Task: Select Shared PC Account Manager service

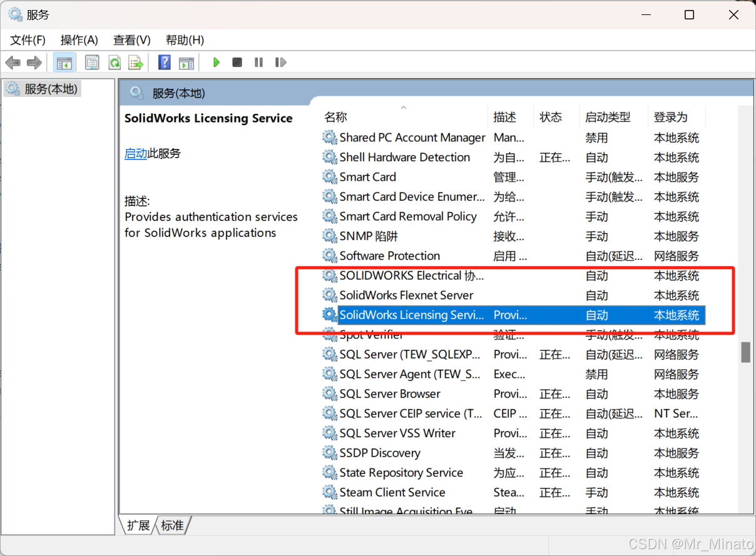Action: [412, 138]
